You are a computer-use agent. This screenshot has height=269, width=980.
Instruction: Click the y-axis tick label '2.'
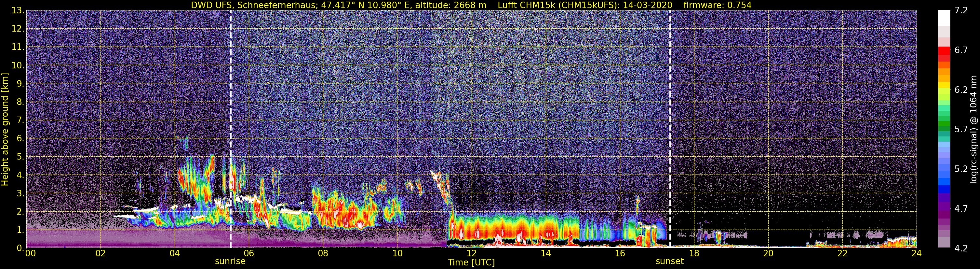20,212
